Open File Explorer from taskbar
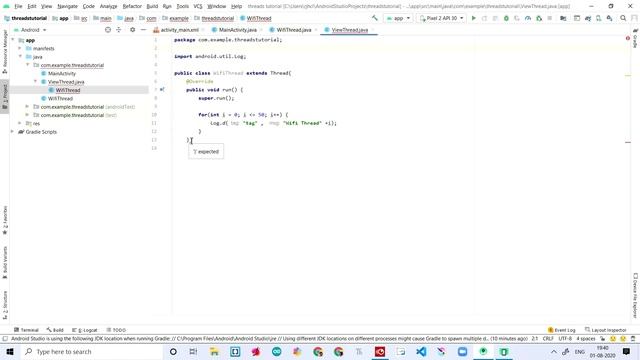Image resolution: width=640 pixels, height=360 pixels. (x=214, y=351)
